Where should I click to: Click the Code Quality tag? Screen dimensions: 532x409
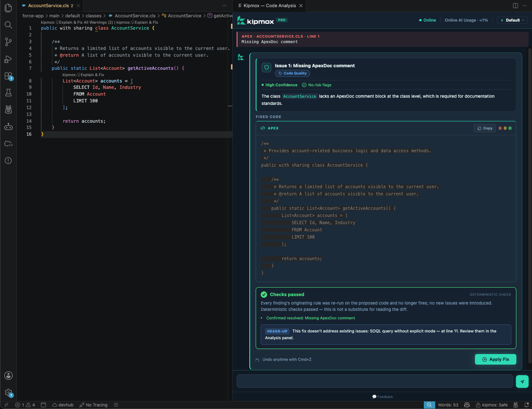tap(292, 73)
